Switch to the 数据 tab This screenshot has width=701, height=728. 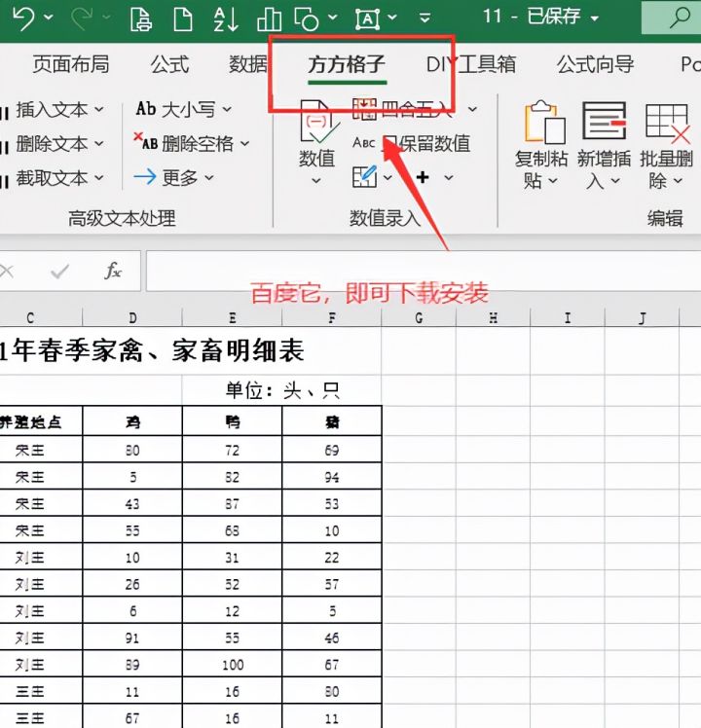pos(248,64)
